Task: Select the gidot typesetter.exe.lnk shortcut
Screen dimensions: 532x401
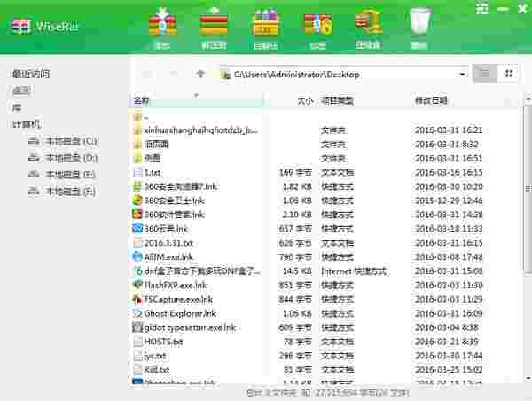Action: [325, 327]
